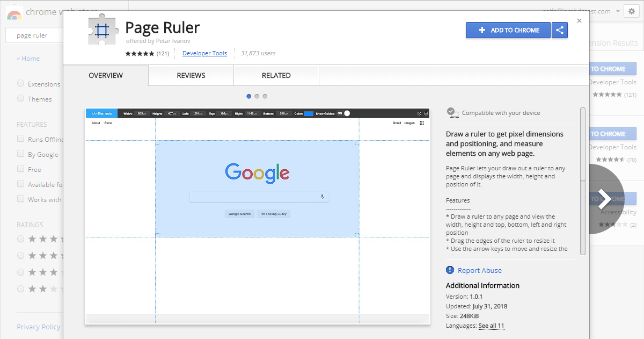
Task: Add Page Ruler with Add to Chrome button
Action: (508, 30)
